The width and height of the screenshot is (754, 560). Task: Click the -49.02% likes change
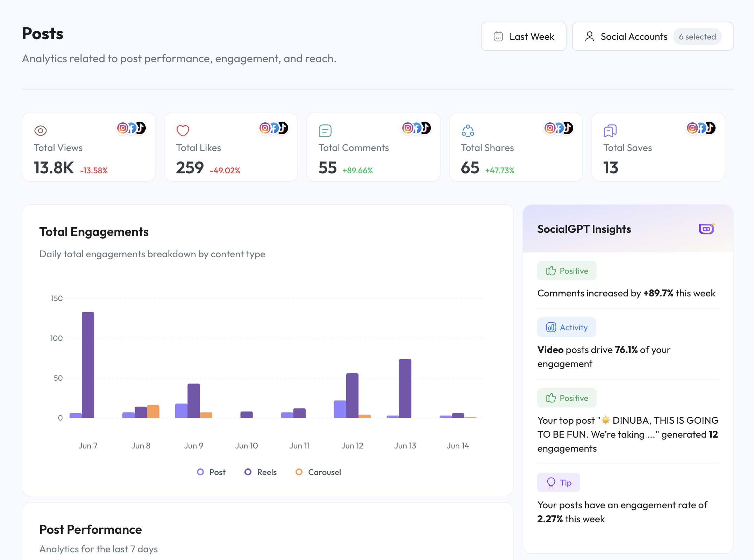coord(225,171)
